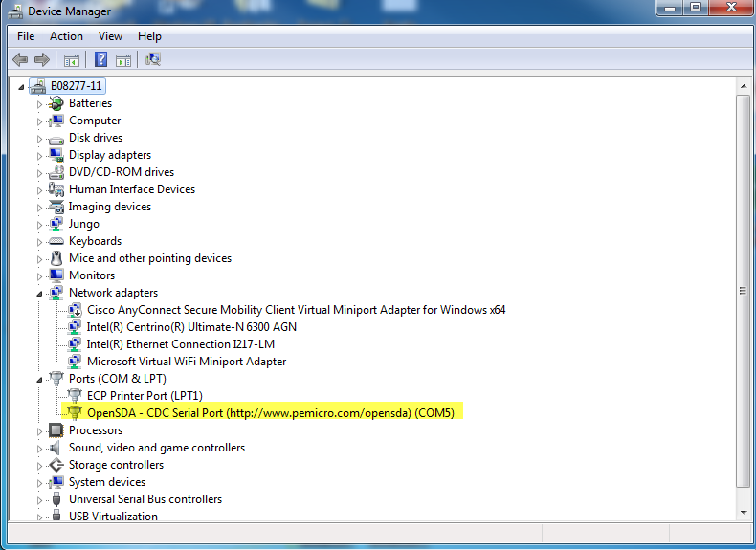Maximize the Device Manager window
The width and height of the screenshot is (756, 550).
coord(696,8)
